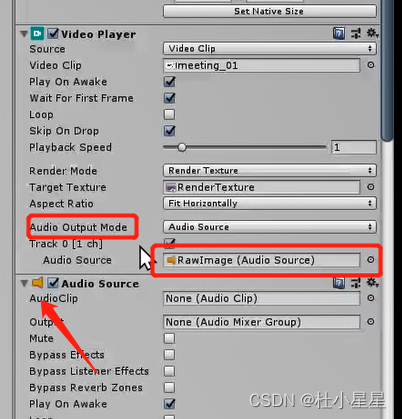Image resolution: width=402 pixels, height=419 pixels.
Task: Open Video Player preset settings icon
Action: click(356, 33)
